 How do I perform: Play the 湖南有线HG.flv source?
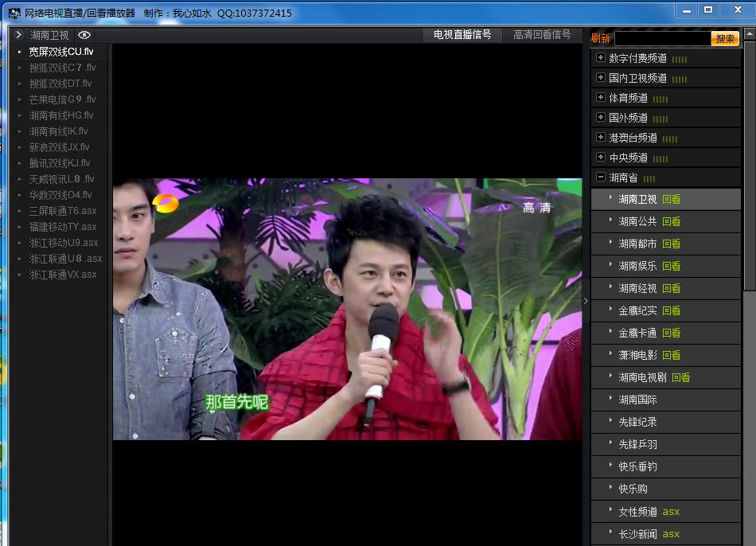click(60, 115)
